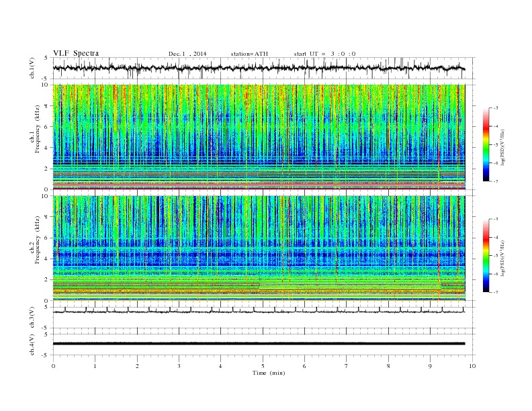Click the "1" tick on the time axis
532x411 pixels.
(95, 366)
